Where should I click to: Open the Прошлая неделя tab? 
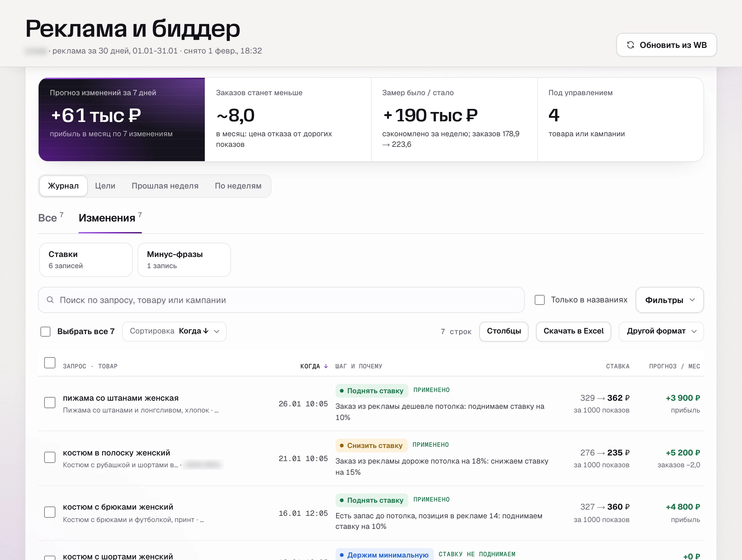pos(165,186)
